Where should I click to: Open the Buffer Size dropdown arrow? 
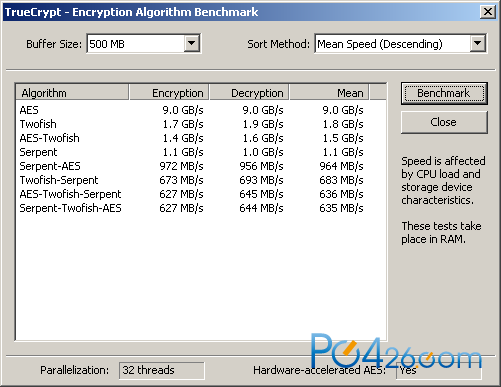coord(192,43)
